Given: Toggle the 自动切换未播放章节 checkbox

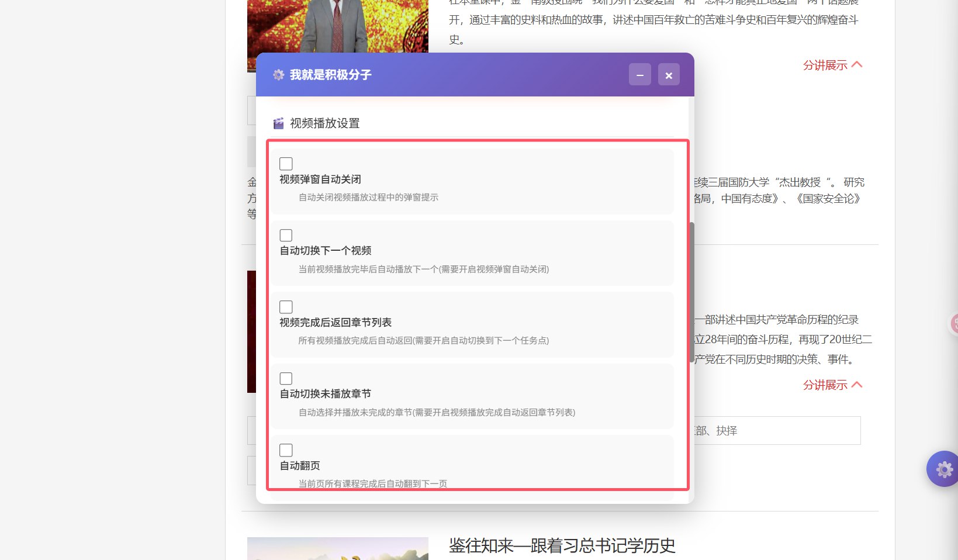Looking at the screenshot, I should [286, 379].
